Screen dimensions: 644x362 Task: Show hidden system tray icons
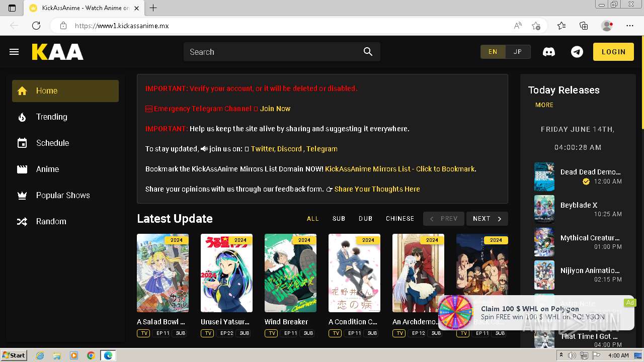tap(561, 355)
